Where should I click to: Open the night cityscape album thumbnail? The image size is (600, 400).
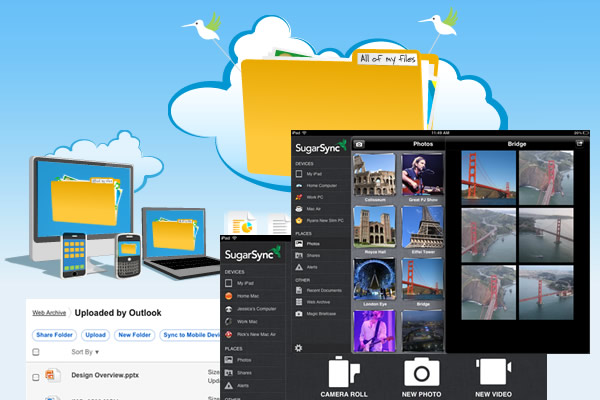[423, 331]
